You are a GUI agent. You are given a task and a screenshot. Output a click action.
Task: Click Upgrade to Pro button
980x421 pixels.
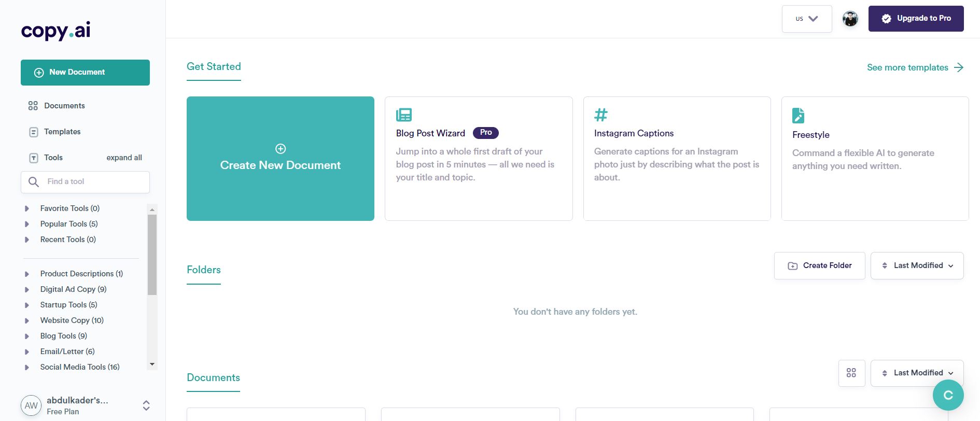pyautogui.click(x=916, y=19)
